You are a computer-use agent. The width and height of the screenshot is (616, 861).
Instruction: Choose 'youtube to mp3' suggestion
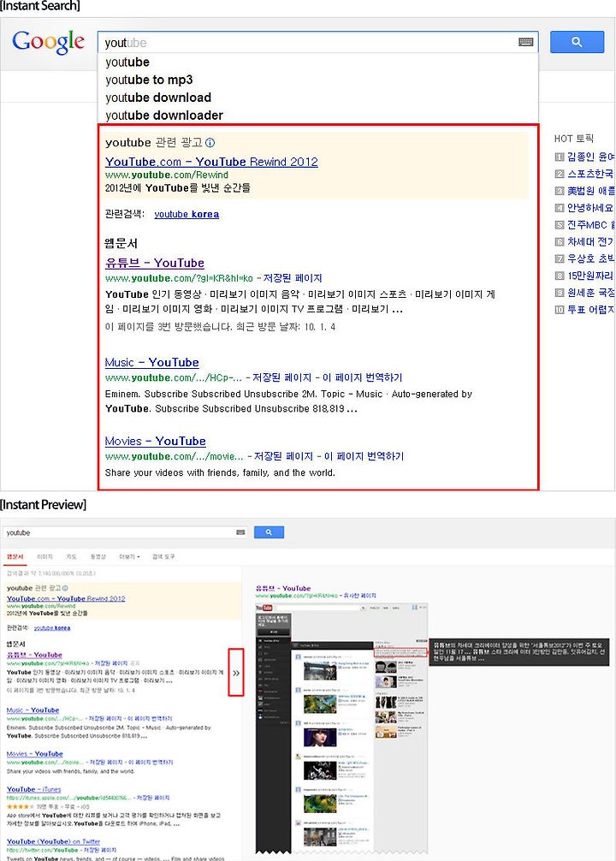pyautogui.click(x=149, y=80)
